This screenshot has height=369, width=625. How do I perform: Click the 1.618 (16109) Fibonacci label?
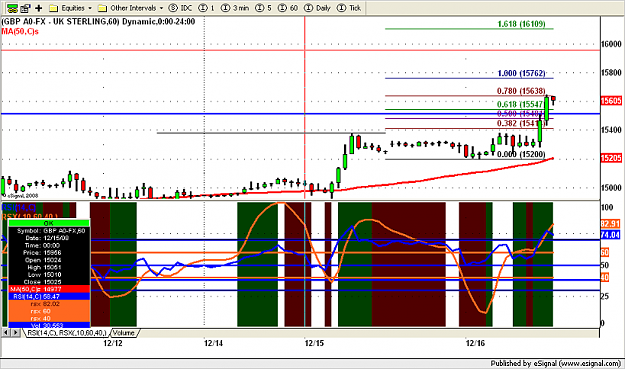click(x=521, y=24)
